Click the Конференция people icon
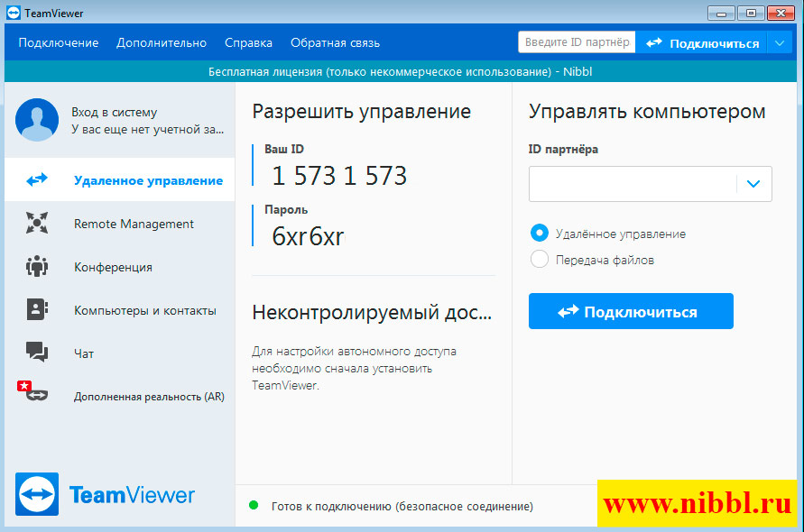804x532 pixels. (x=37, y=267)
